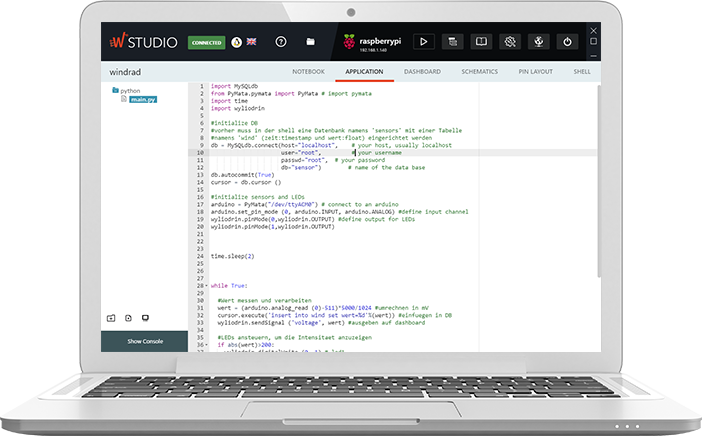Switch to the NOTEBOOK tab
The width and height of the screenshot is (702, 436).
tap(308, 72)
